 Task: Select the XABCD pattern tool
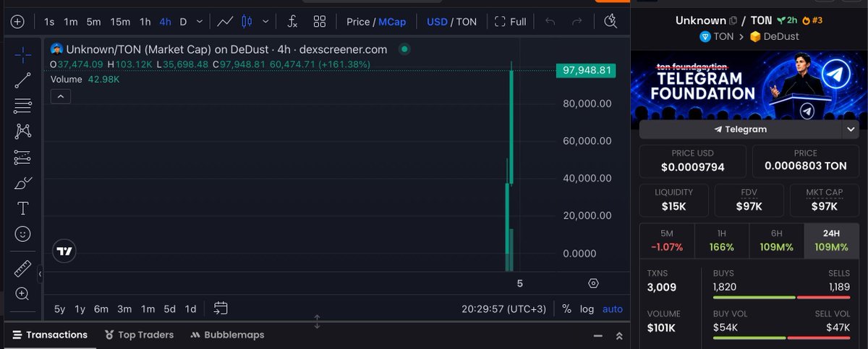tap(22, 131)
